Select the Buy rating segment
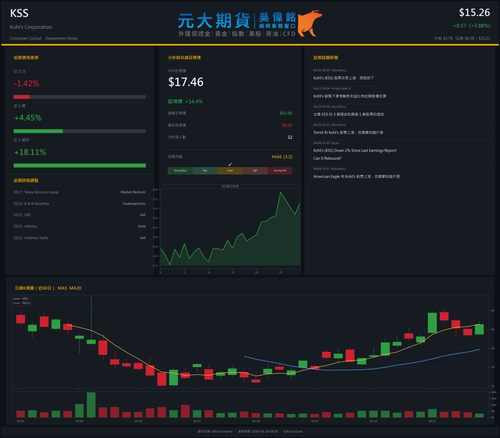 pyautogui.click(x=205, y=171)
